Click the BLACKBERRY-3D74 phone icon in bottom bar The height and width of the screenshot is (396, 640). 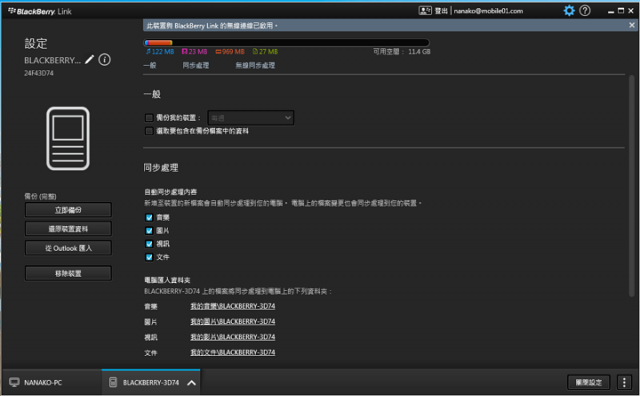point(113,383)
